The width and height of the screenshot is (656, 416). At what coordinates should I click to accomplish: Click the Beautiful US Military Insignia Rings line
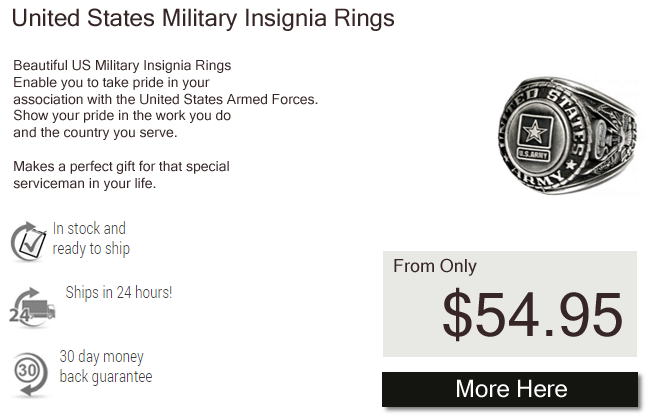[122, 65]
